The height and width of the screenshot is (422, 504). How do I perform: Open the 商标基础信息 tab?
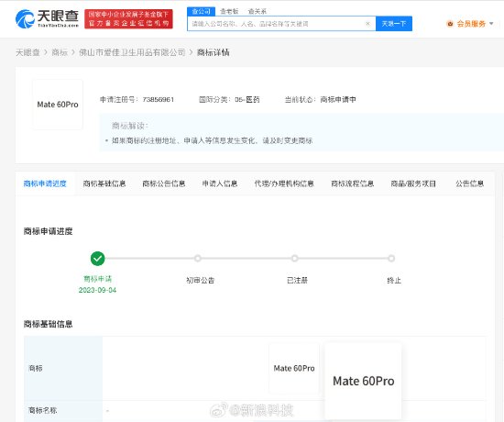click(x=104, y=183)
